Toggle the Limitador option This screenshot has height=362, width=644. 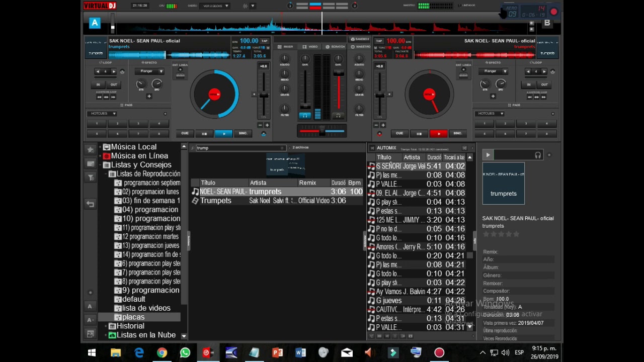click(466, 6)
